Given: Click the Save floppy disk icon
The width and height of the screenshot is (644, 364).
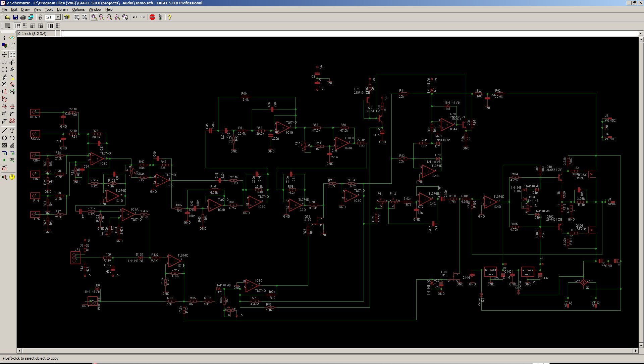Looking at the screenshot, I should 15,17.
